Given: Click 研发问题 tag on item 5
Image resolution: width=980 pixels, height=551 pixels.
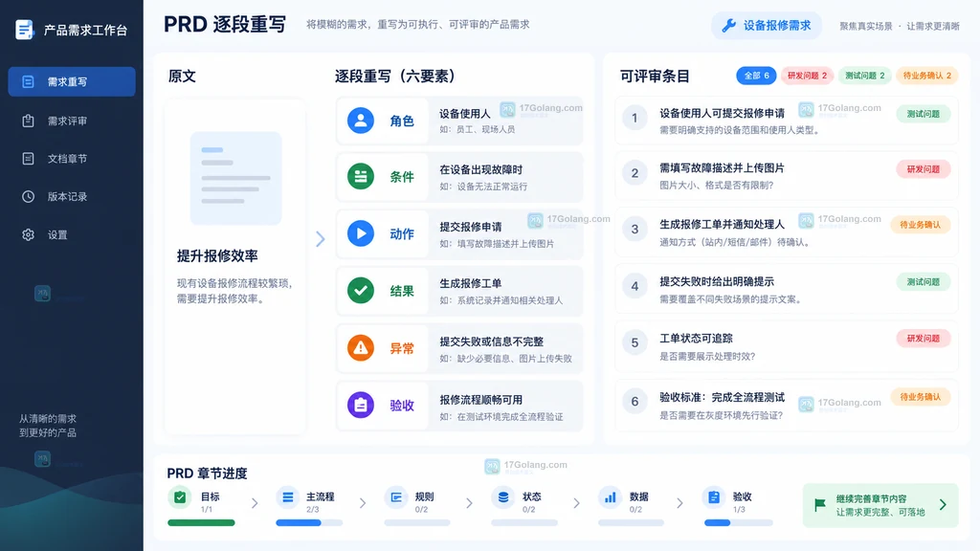Looking at the screenshot, I should (x=924, y=339).
